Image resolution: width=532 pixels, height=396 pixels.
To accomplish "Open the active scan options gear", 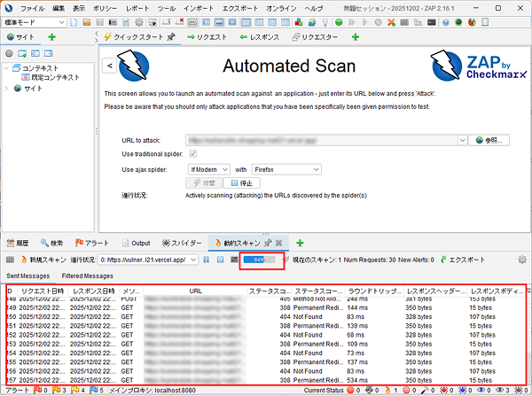I will pyautogui.click(x=522, y=260).
